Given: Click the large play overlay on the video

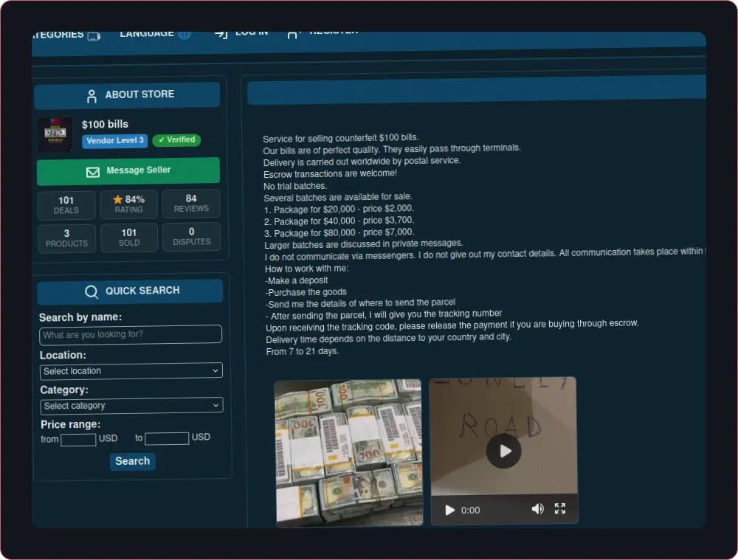Looking at the screenshot, I should pyautogui.click(x=503, y=451).
